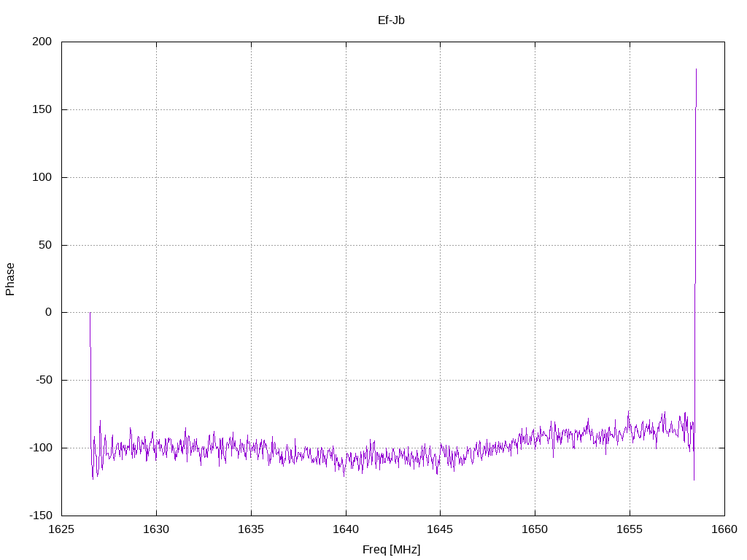Viewport: 747px width, 560px height.
Task: Click the x-axis value 1645
Action: coord(440,529)
